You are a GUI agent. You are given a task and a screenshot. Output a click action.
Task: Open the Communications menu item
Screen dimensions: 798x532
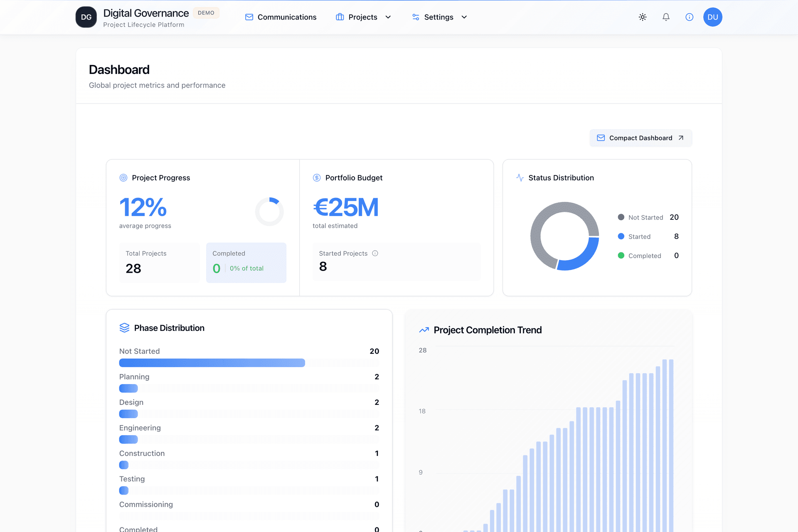(x=281, y=17)
